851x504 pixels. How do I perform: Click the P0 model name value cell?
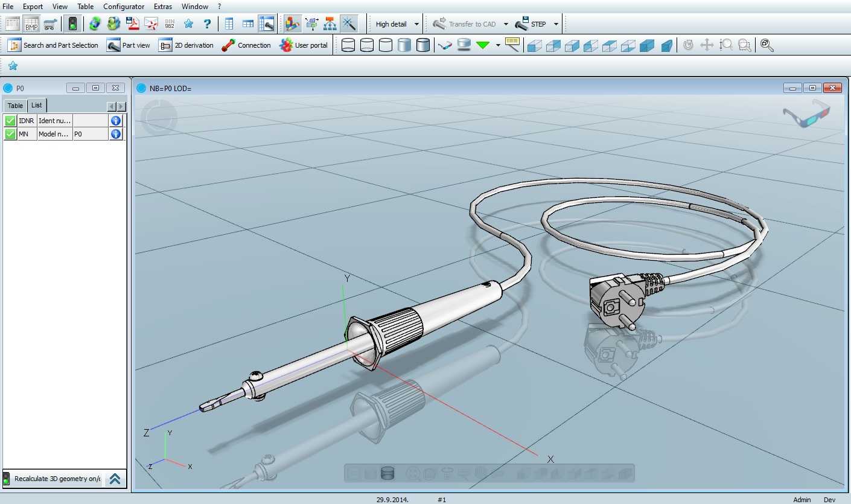pyautogui.click(x=91, y=134)
